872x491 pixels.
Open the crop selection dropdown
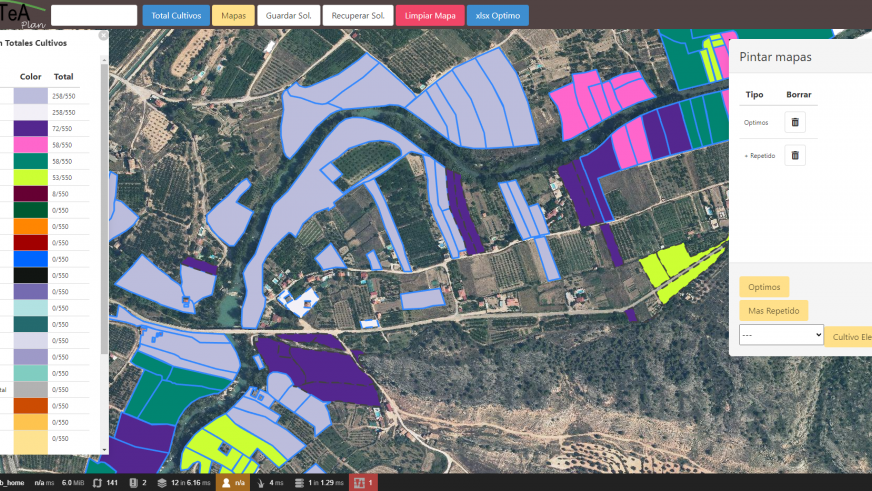[x=781, y=335]
